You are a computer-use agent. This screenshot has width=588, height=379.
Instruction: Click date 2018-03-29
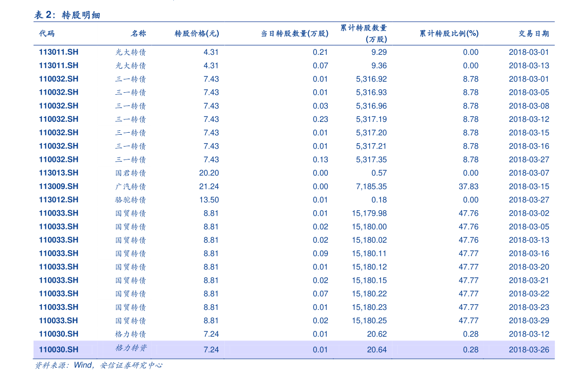(529, 321)
